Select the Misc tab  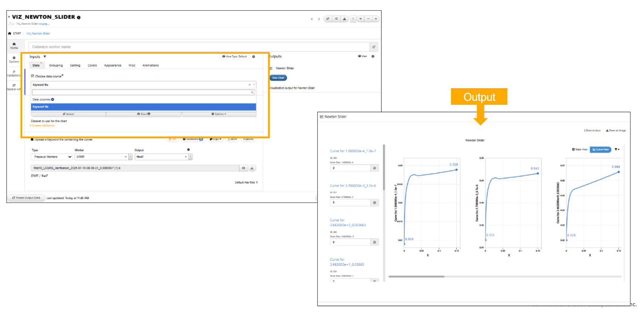132,66
